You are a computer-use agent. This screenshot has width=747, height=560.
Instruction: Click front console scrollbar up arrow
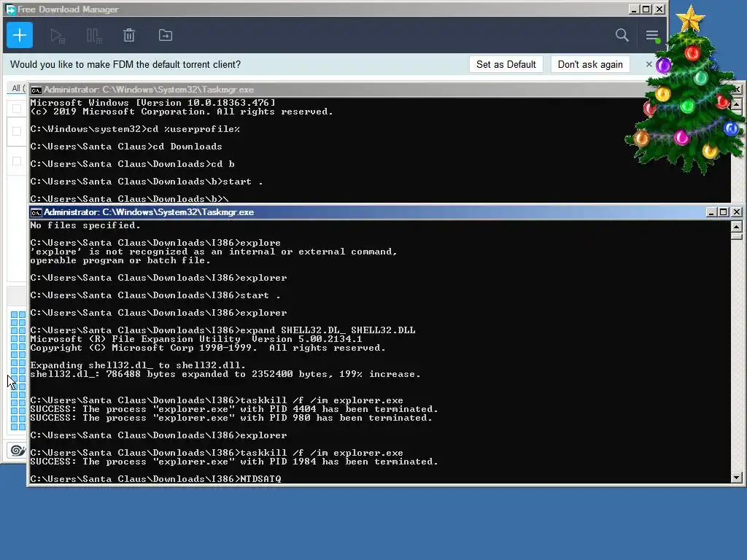coord(737,227)
